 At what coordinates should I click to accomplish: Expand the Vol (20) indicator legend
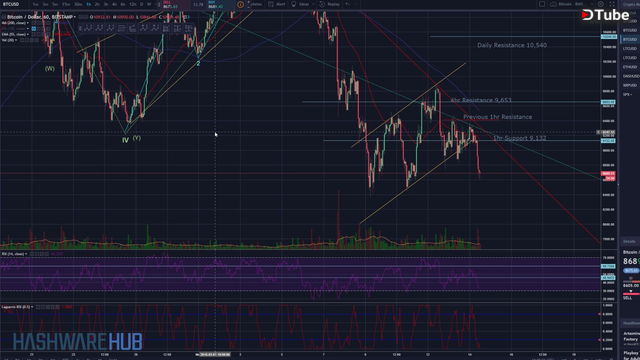(x=16, y=40)
